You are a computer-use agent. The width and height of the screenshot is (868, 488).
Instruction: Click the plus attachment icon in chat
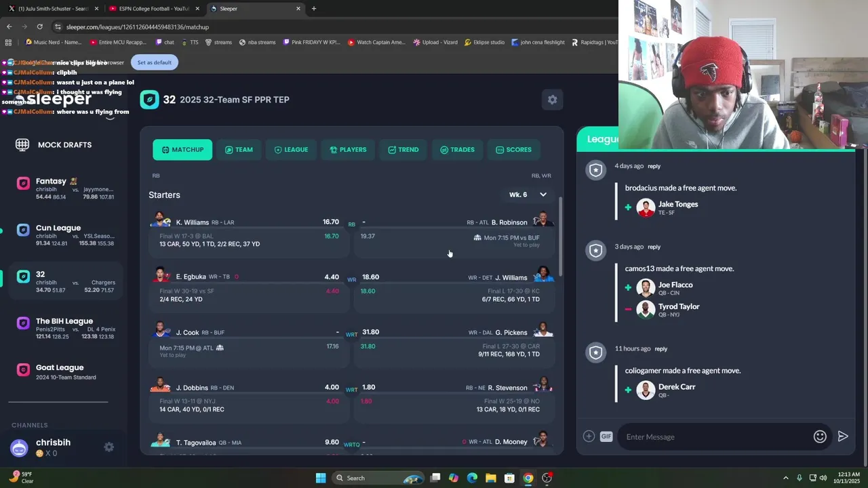(x=589, y=436)
